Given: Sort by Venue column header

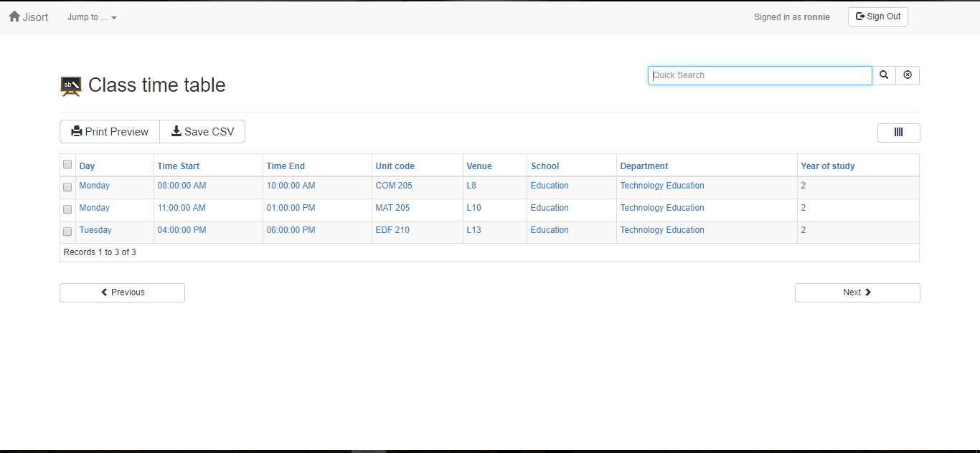Looking at the screenshot, I should (479, 166).
